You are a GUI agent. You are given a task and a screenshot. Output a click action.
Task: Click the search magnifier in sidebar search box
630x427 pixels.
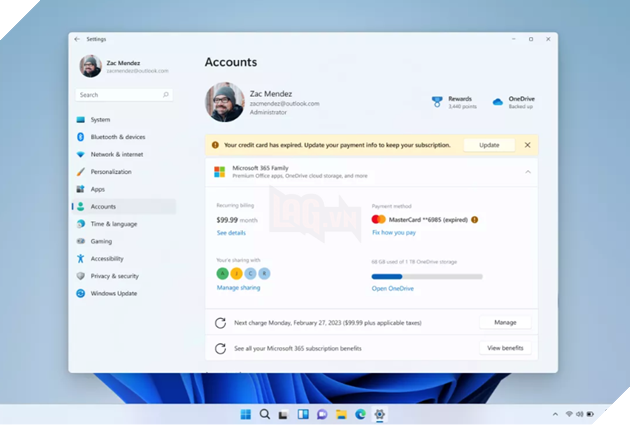tap(166, 95)
